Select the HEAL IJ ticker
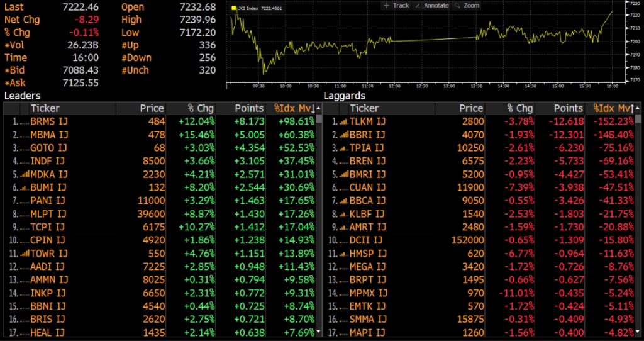Image resolution: width=644 pixels, height=341 pixels. (48, 333)
